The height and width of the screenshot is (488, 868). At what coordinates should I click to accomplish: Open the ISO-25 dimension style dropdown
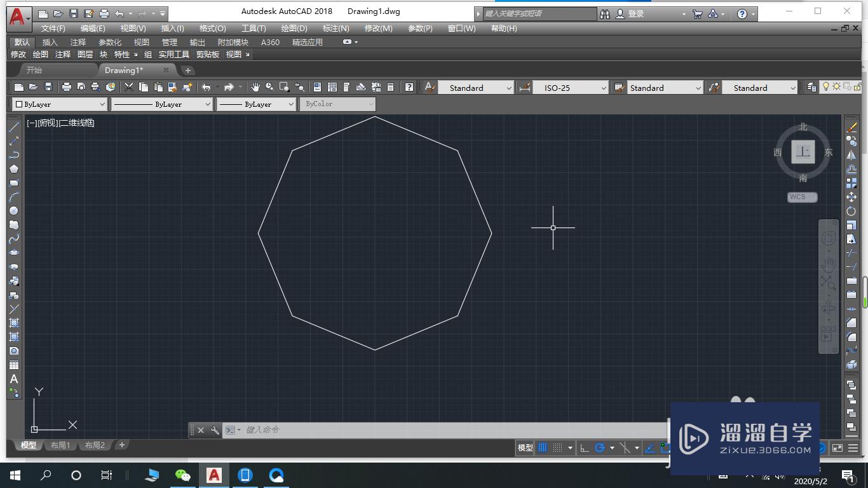click(x=571, y=88)
